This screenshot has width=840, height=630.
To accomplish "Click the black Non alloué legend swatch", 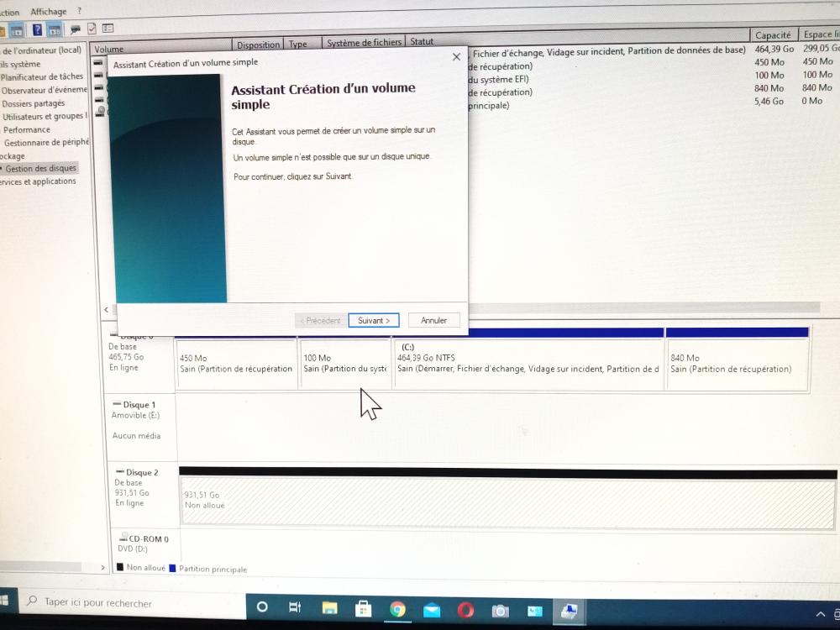I will pos(119,567).
